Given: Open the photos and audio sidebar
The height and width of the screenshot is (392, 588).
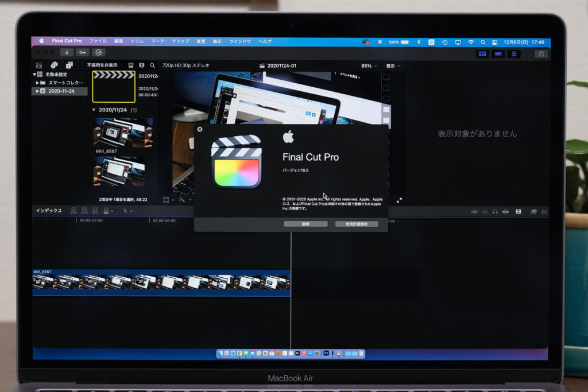Looking at the screenshot, I should [x=55, y=65].
